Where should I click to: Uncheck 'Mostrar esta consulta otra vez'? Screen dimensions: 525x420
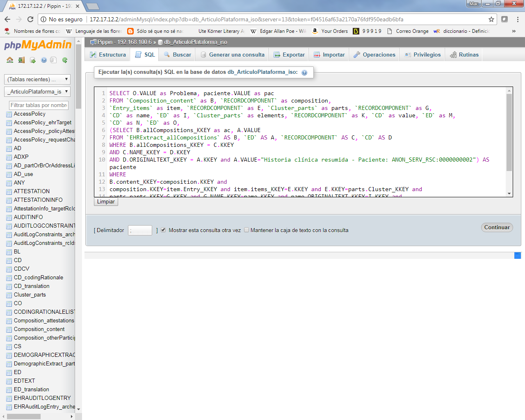click(x=163, y=230)
